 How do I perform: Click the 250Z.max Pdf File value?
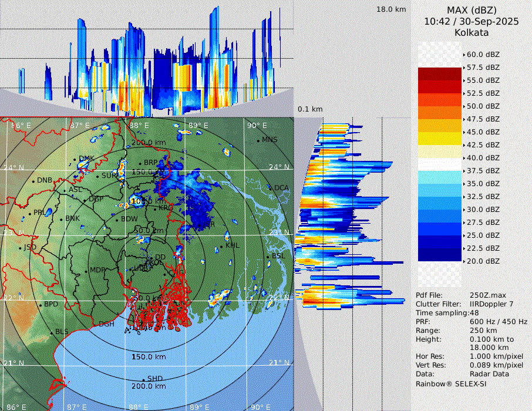[x=485, y=295]
